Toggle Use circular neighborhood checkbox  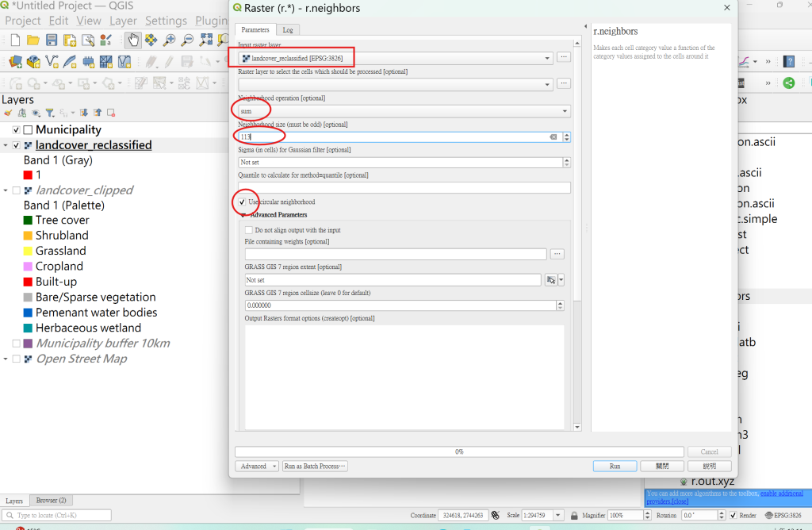242,202
